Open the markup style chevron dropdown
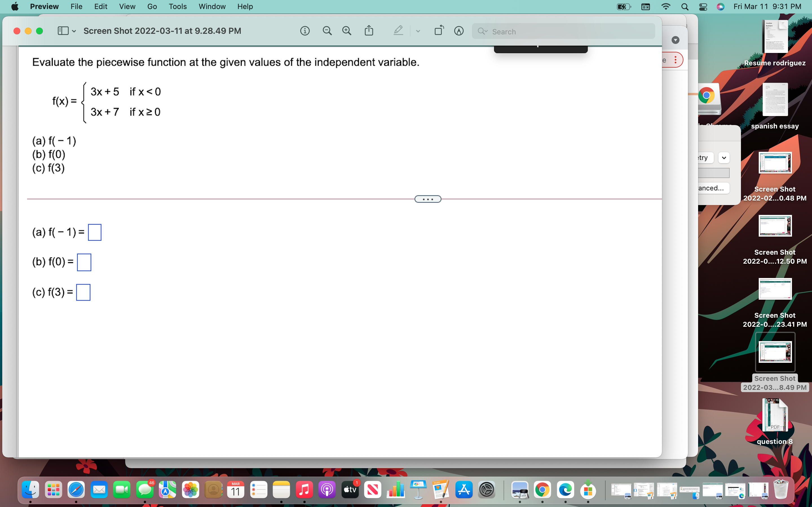The width and height of the screenshot is (812, 507). pyautogui.click(x=418, y=31)
